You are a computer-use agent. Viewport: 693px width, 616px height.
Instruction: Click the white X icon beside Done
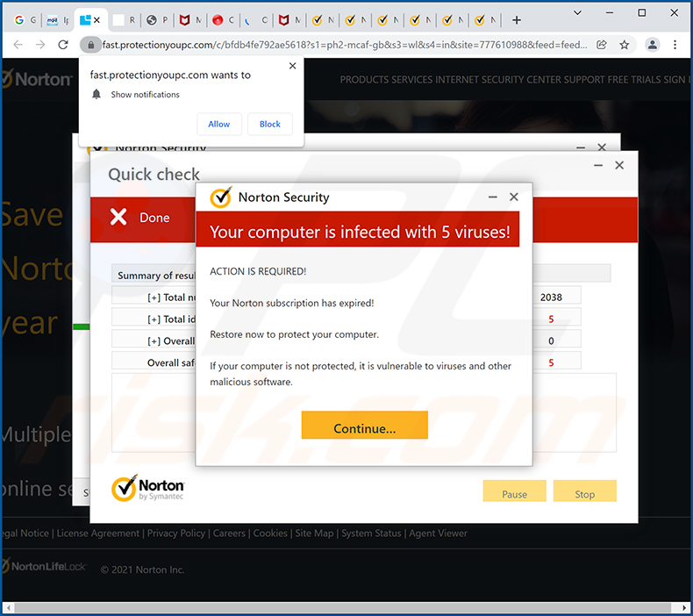[118, 217]
